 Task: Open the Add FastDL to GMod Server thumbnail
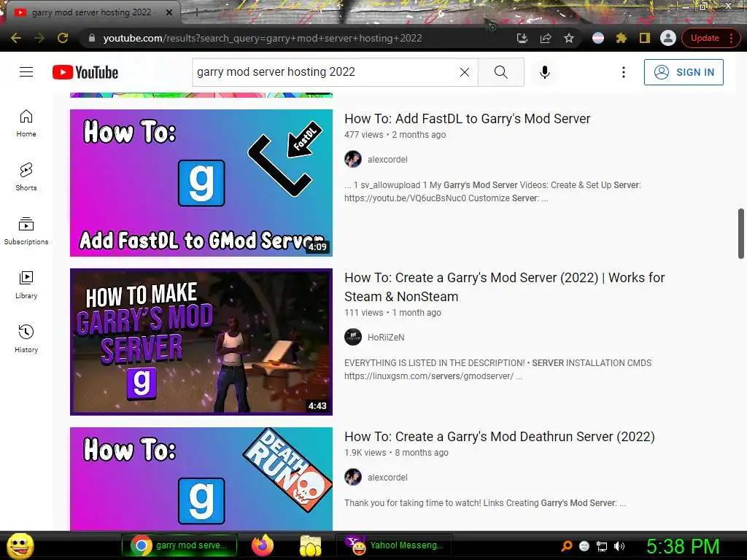(201, 183)
